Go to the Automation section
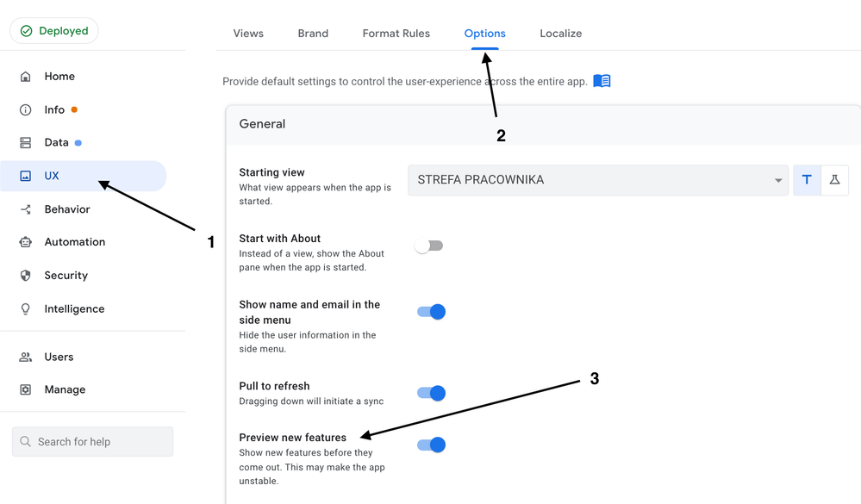This screenshot has height=504, width=861. point(74,242)
